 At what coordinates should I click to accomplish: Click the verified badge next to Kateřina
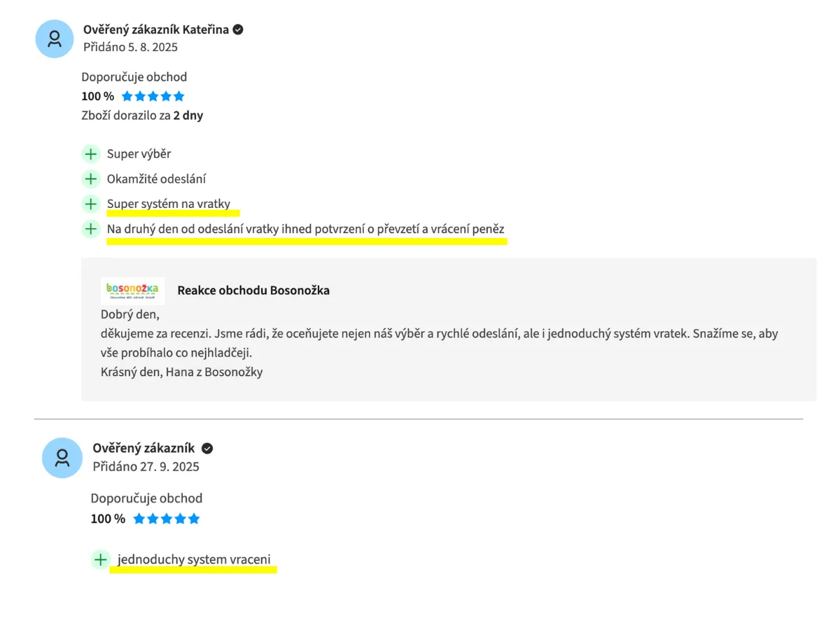(x=238, y=29)
